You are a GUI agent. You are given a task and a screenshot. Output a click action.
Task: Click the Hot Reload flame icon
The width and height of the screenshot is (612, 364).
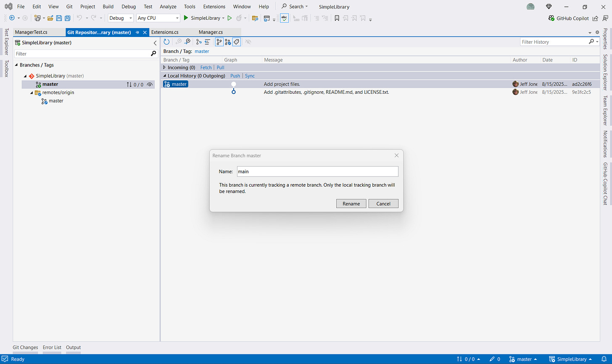click(239, 18)
